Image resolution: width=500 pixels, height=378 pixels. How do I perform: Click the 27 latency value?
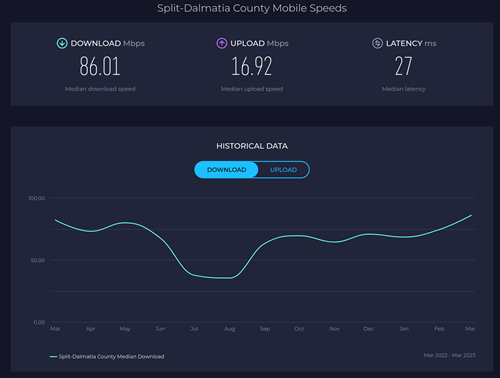coord(404,66)
